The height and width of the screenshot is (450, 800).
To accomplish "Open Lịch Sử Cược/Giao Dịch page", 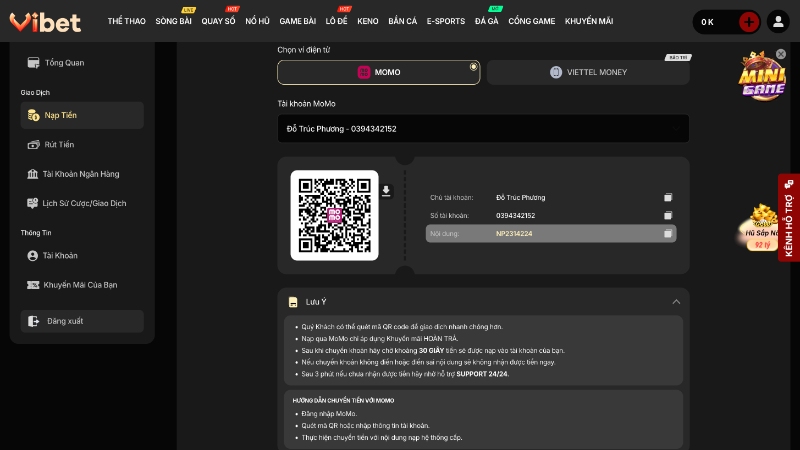I will click(82, 203).
